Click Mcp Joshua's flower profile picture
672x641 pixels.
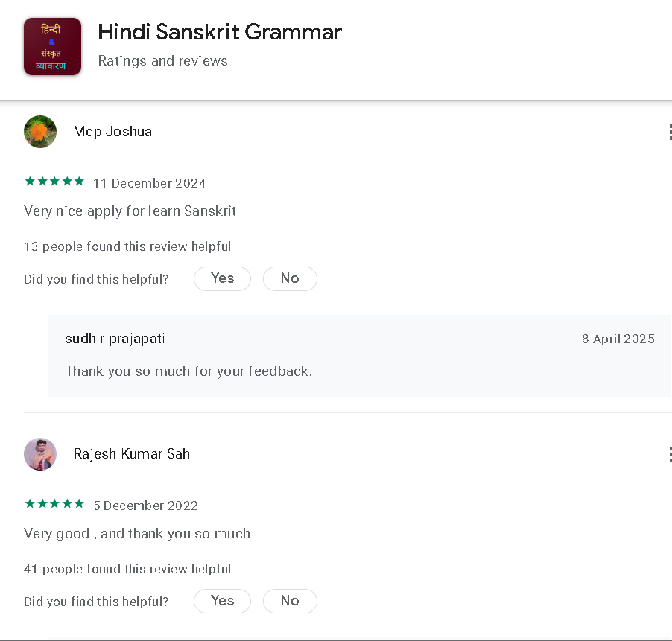point(40,132)
